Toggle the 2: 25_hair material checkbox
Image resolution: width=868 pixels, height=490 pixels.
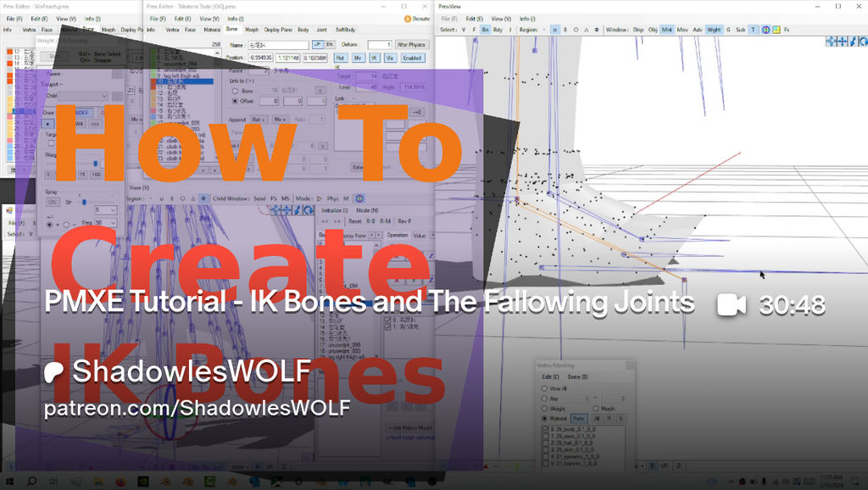[546, 443]
